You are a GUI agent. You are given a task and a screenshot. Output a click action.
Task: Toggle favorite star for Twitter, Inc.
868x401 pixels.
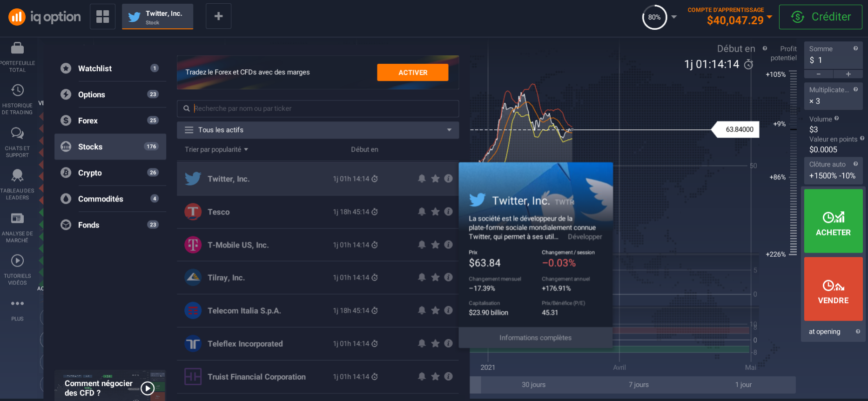(435, 179)
